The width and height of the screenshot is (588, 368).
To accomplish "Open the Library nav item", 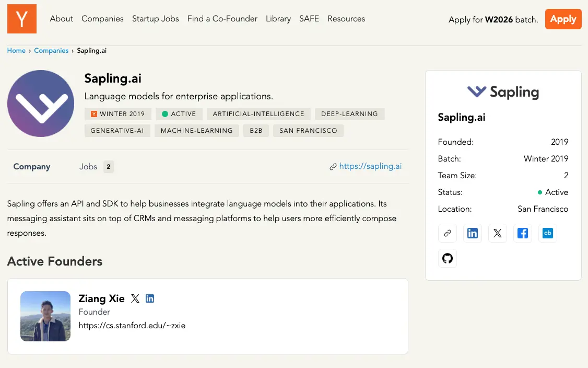I will [278, 19].
